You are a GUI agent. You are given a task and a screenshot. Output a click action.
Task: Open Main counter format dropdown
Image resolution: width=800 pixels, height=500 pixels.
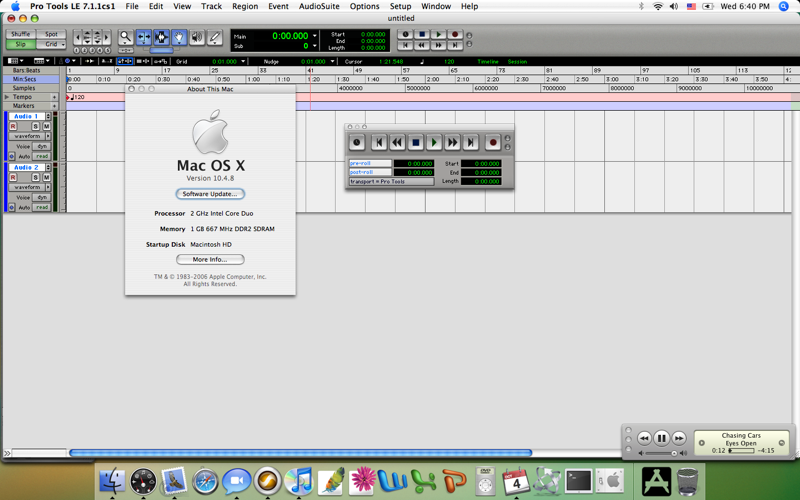point(314,36)
